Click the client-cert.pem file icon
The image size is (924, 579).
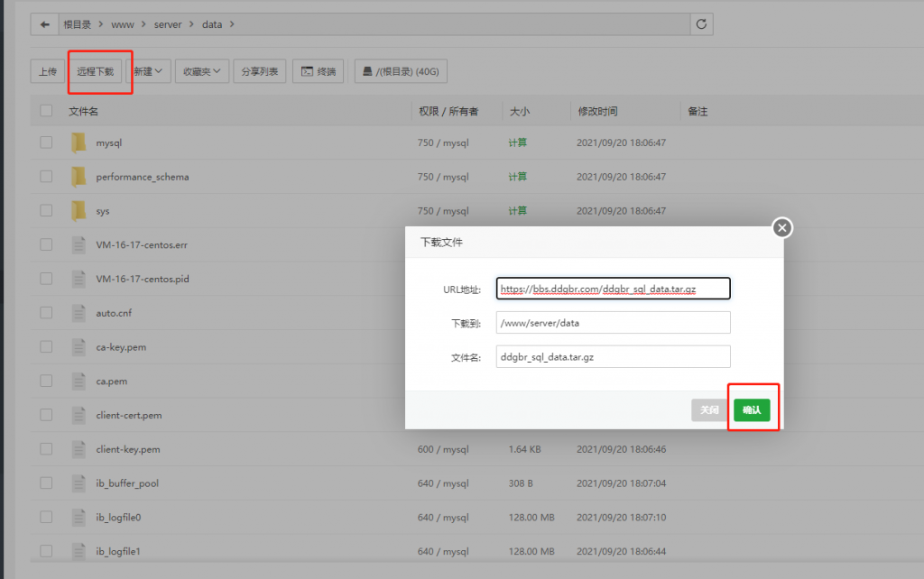[x=79, y=415]
